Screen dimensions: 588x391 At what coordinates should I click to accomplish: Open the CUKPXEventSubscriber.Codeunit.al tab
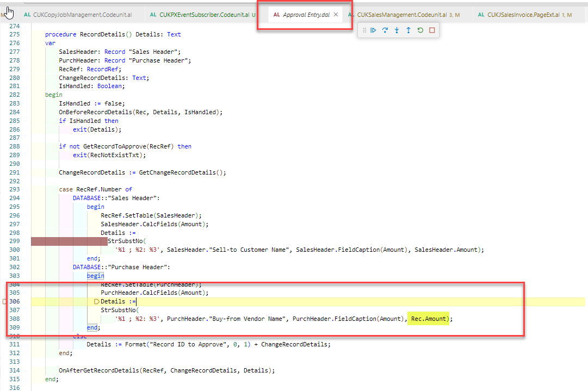(201, 15)
